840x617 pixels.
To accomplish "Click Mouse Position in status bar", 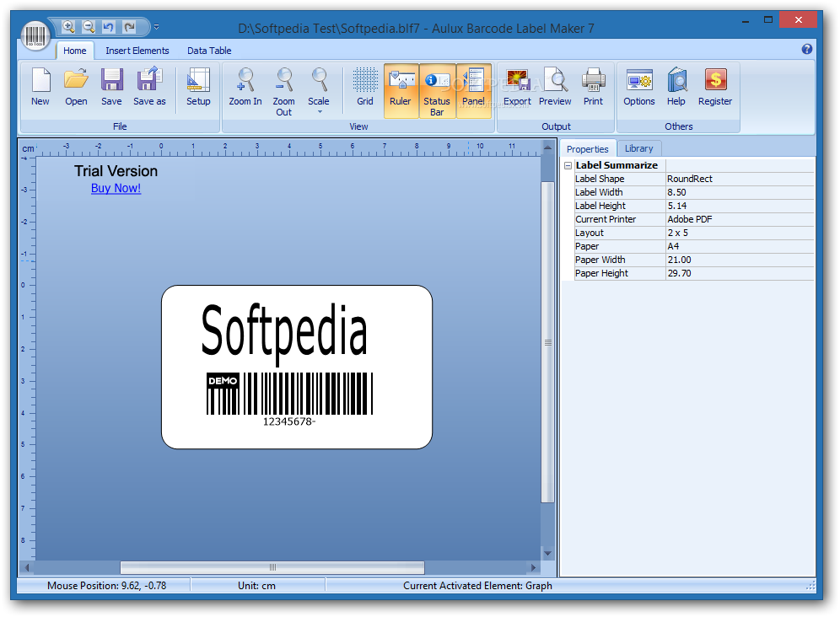I will [x=106, y=586].
